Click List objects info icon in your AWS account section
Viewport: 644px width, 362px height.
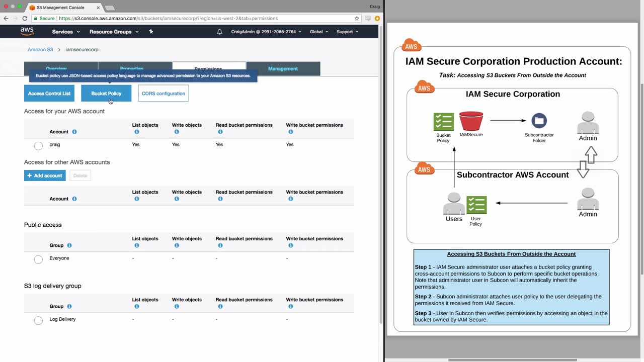click(136, 132)
